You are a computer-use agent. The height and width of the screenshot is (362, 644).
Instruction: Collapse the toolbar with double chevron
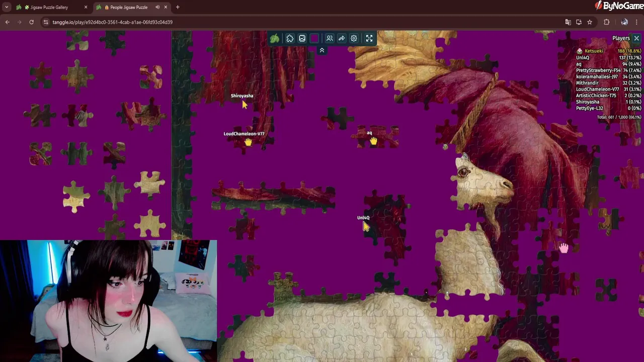click(x=322, y=50)
